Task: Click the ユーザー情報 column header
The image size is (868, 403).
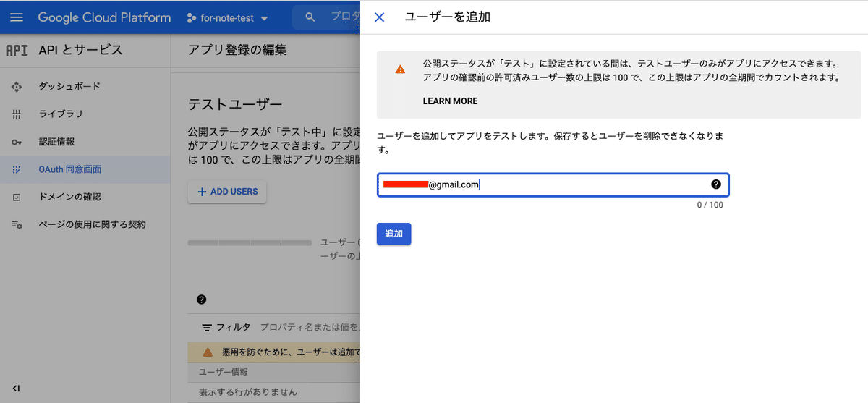Action: coord(224,372)
